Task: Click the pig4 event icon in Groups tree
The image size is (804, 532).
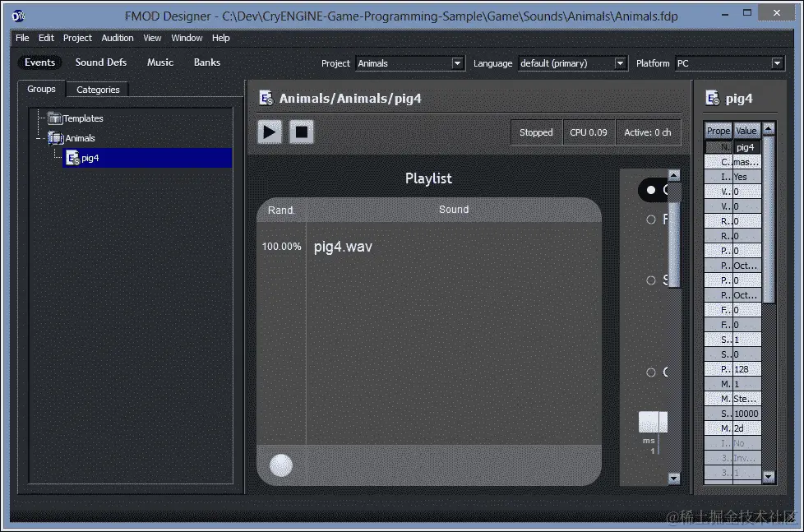Action: point(73,158)
